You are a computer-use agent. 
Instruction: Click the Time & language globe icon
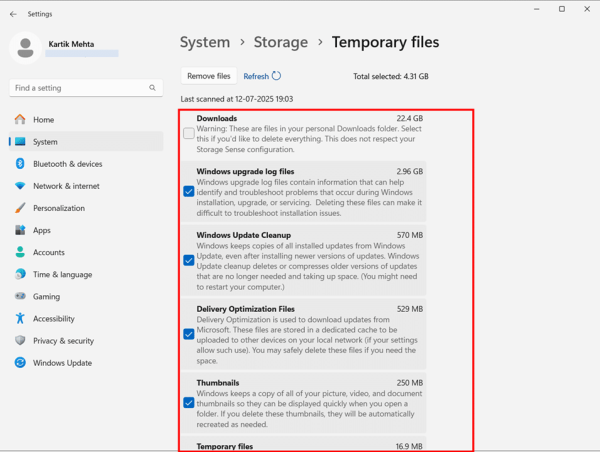(20, 274)
